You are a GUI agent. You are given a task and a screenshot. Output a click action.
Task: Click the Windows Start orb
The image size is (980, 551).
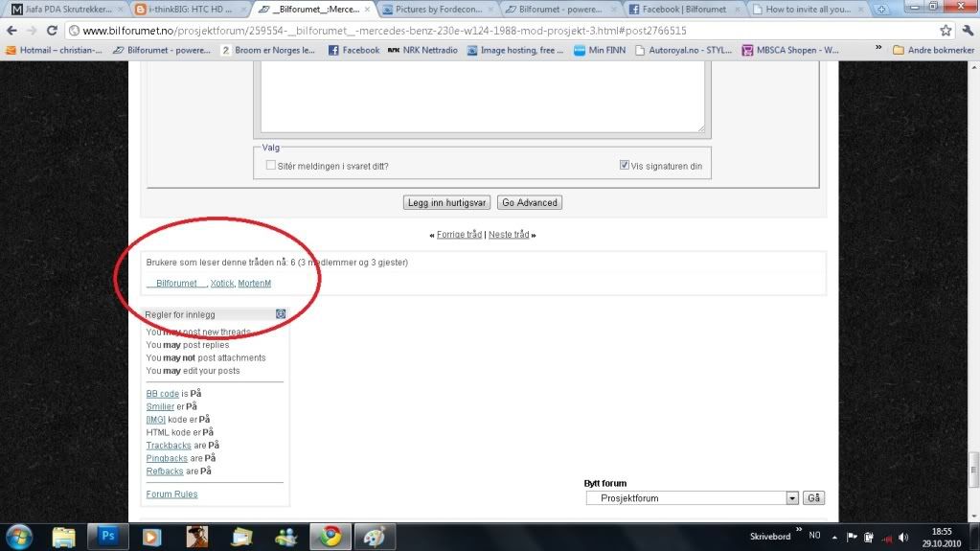[19, 536]
